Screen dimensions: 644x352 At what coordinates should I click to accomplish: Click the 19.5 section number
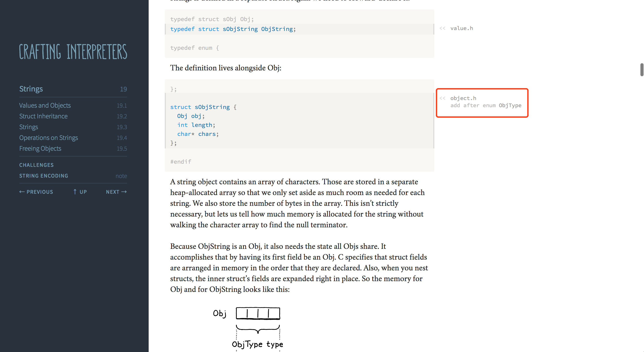point(122,149)
